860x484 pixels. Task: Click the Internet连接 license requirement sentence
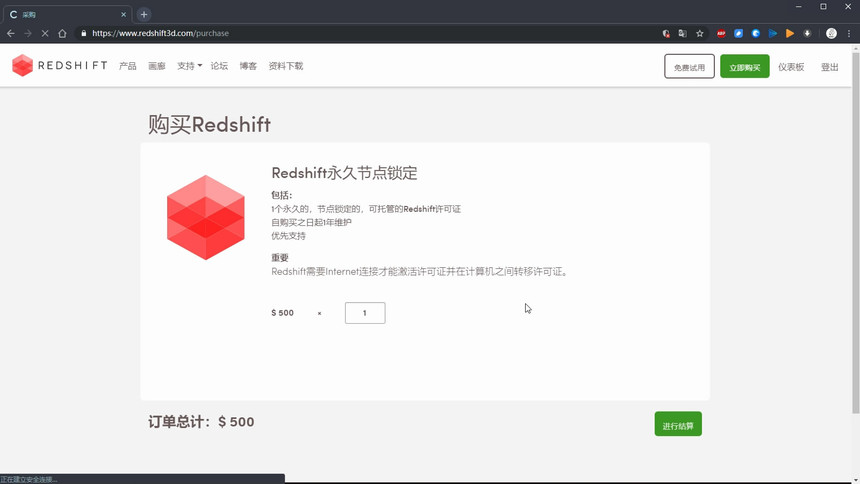pos(420,272)
